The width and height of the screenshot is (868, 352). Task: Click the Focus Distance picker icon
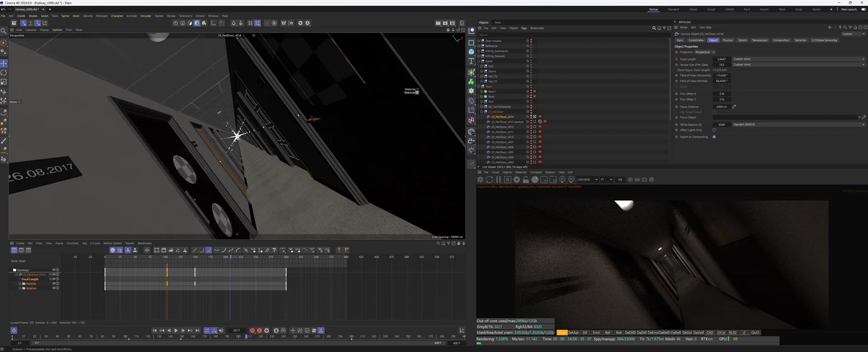[734, 107]
